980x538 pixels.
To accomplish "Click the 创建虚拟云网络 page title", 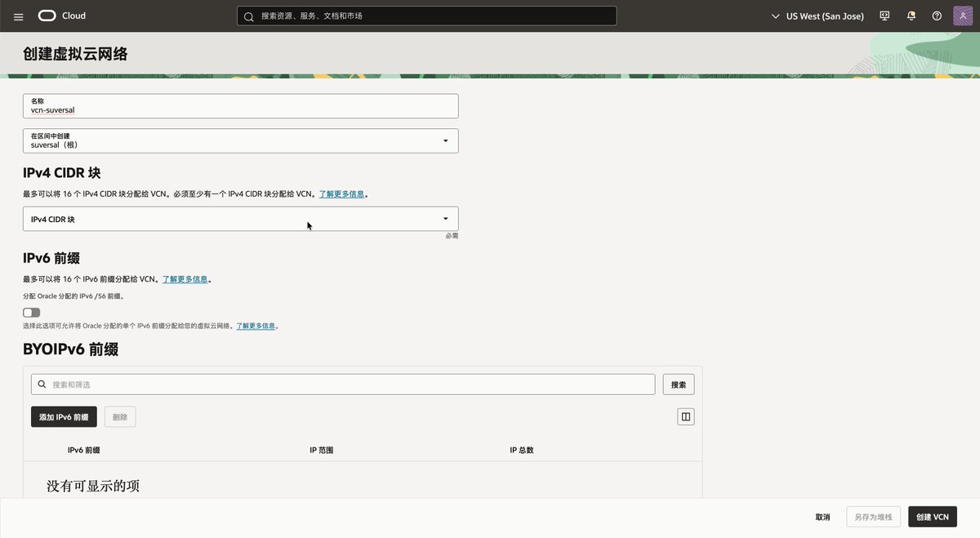I will (75, 55).
